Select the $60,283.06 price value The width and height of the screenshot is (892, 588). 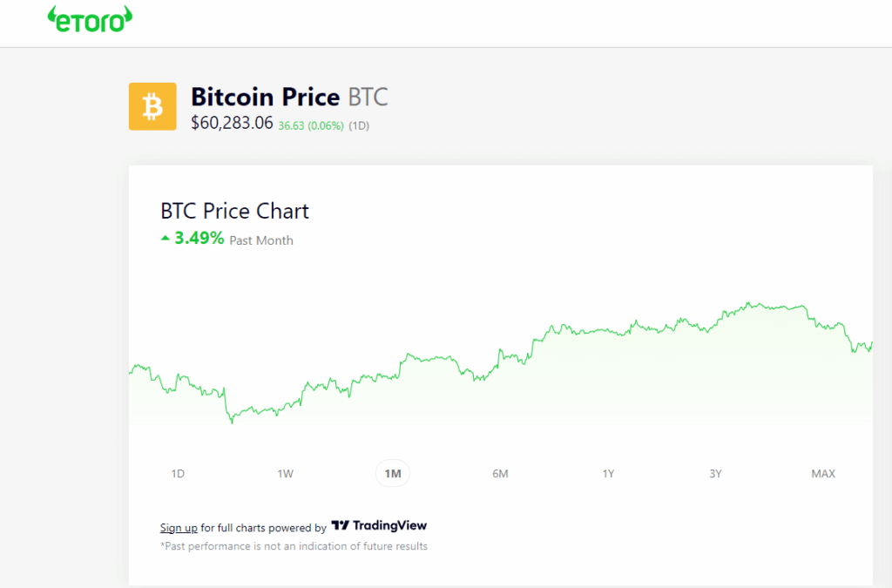tap(232, 124)
